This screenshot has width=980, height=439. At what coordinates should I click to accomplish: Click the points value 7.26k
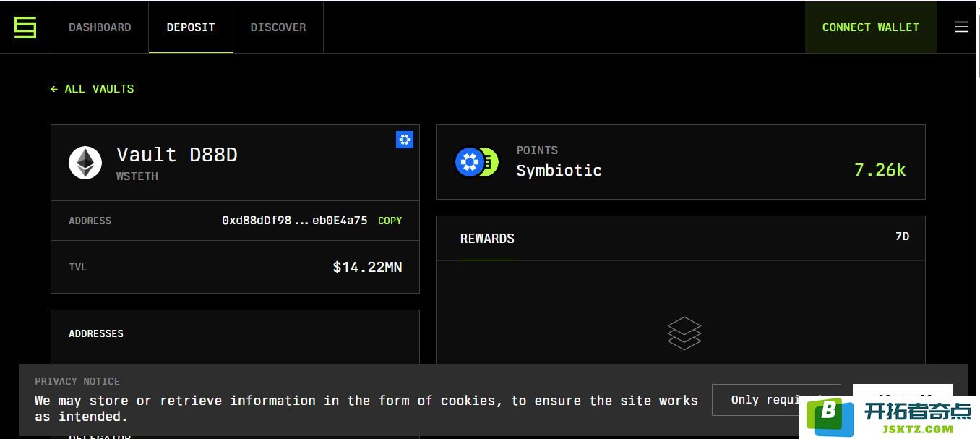[x=880, y=170]
